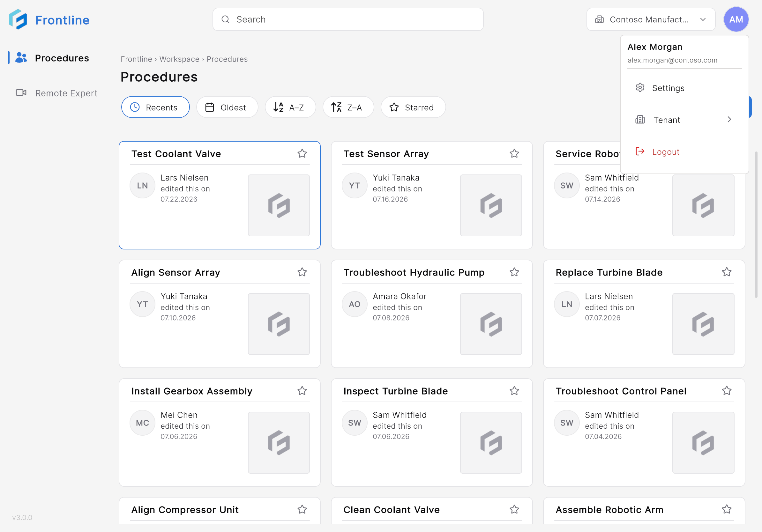762x532 pixels.
Task: Open the Align Sensor Array procedure title
Action: tap(176, 273)
